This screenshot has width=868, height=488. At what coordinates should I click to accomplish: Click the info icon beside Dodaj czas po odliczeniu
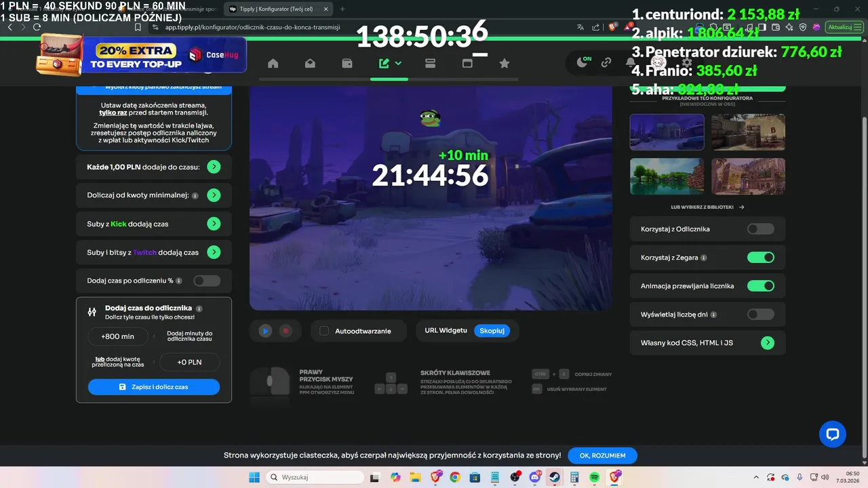click(x=179, y=281)
